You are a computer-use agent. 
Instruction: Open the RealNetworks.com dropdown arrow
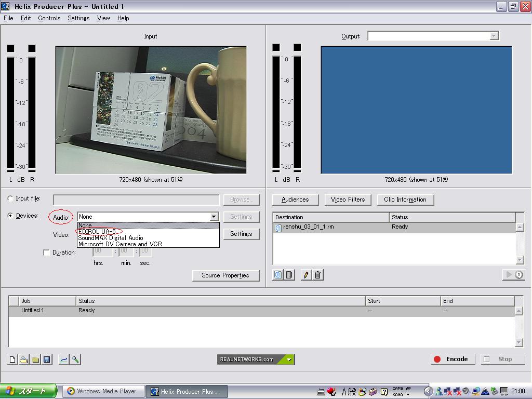pyautogui.click(x=289, y=360)
